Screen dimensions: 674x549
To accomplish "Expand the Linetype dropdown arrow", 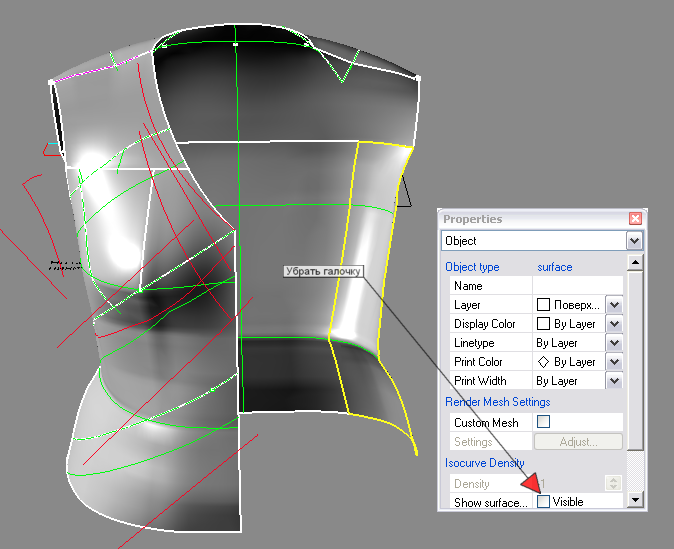I will (x=614, y=343).
